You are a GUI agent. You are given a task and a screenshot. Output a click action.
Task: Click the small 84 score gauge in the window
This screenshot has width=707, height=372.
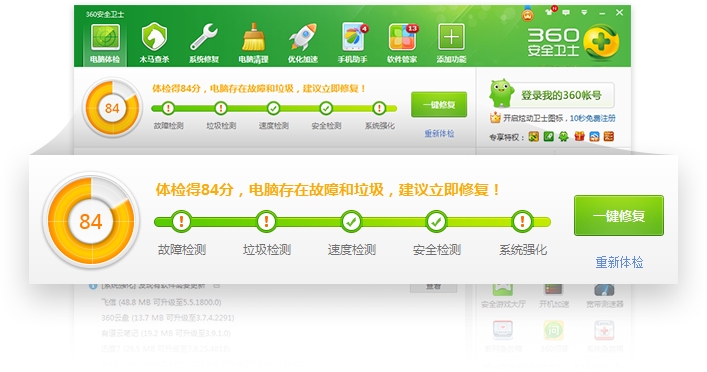pos(112,108)
